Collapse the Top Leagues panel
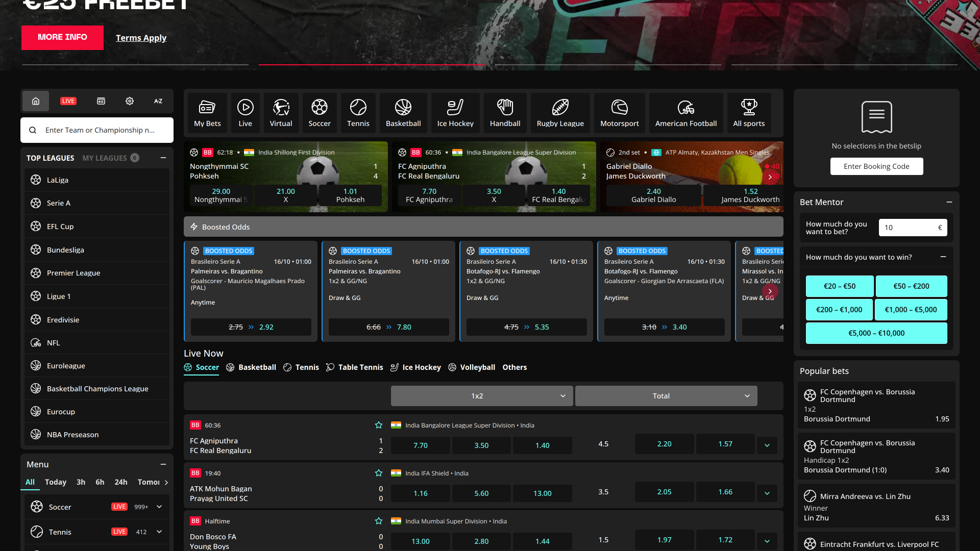980x551 pixels. coord(163,158)
